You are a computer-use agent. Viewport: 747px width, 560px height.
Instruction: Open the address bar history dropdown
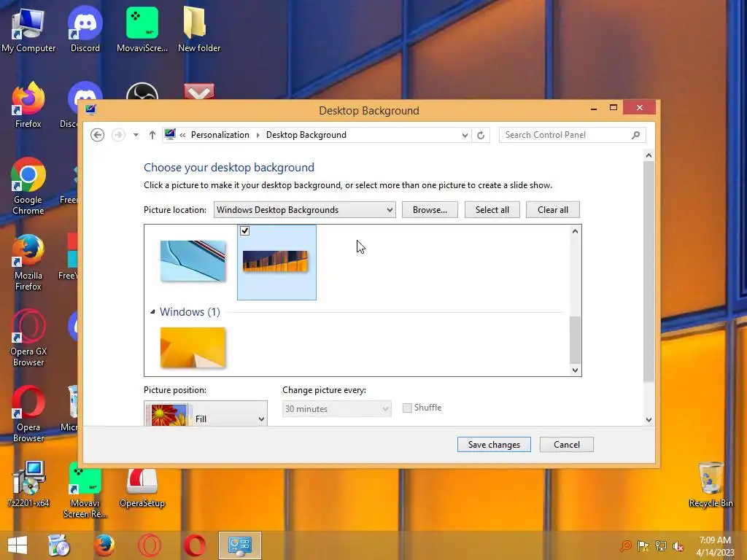coord(465,135)
